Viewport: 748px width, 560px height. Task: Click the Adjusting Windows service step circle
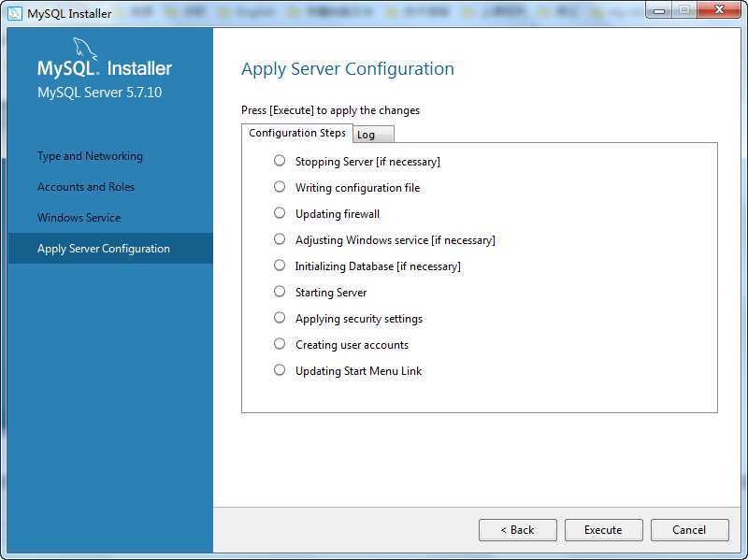click(x=280, y=239)
